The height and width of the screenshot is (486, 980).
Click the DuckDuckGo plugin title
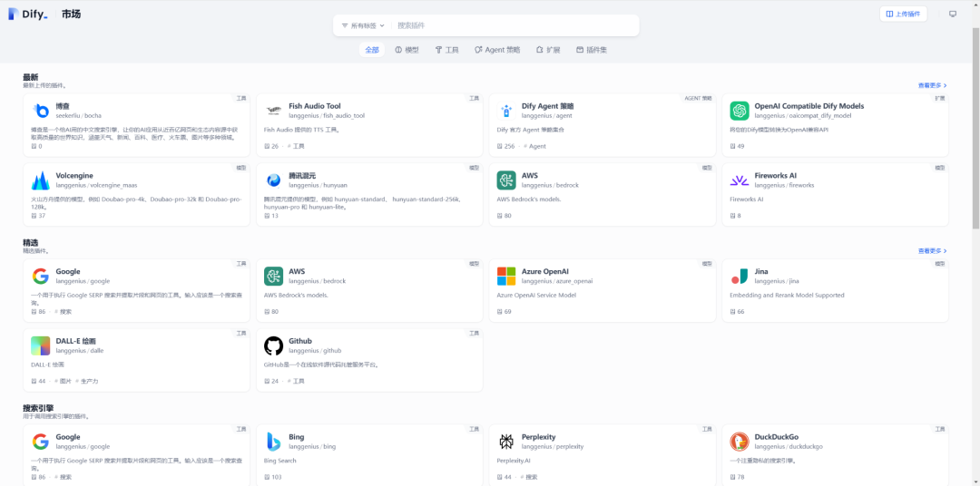[776, 437]
